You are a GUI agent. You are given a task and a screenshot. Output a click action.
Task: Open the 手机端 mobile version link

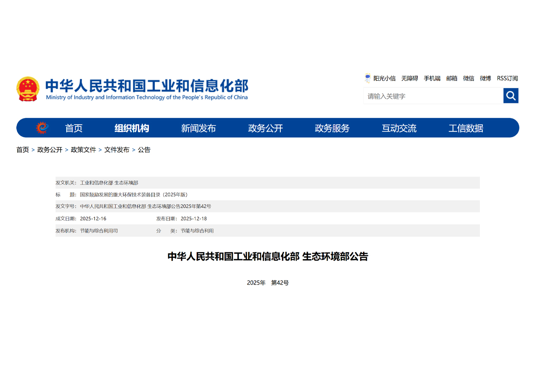(x=432, y=78)
